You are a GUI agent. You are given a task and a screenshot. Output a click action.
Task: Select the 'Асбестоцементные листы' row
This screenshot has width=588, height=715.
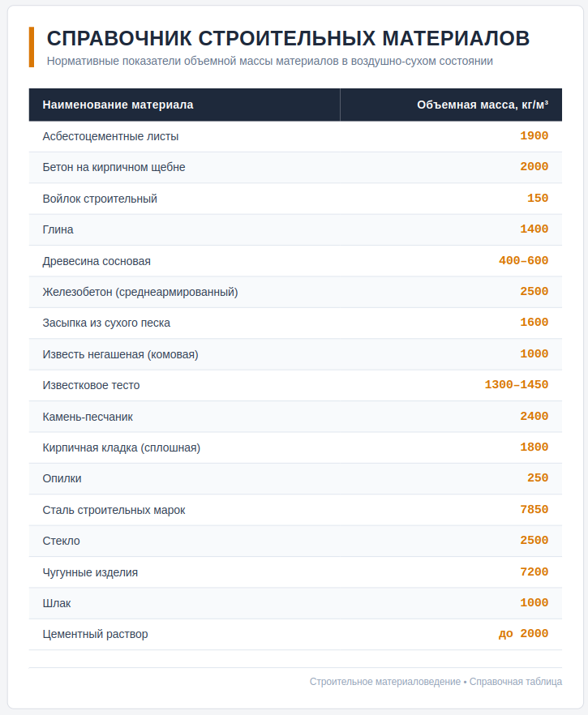click(x=295, y=136)
